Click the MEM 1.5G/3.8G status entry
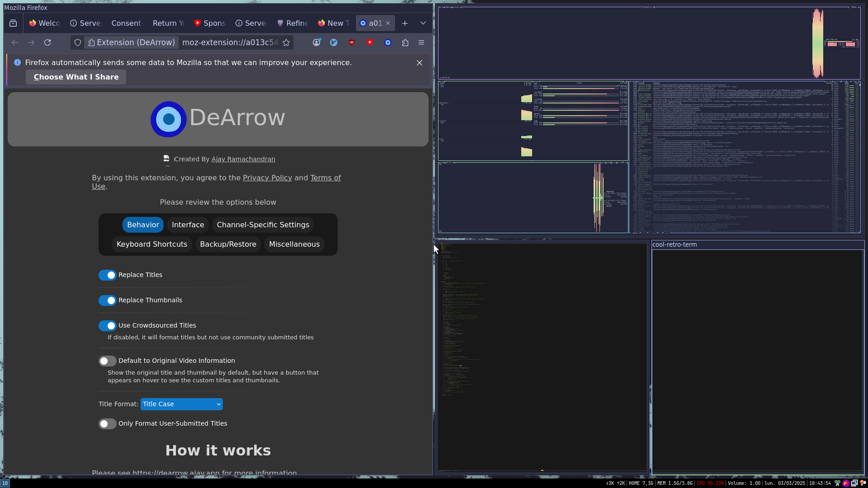868x488 pixels. (x=675, y=483)
